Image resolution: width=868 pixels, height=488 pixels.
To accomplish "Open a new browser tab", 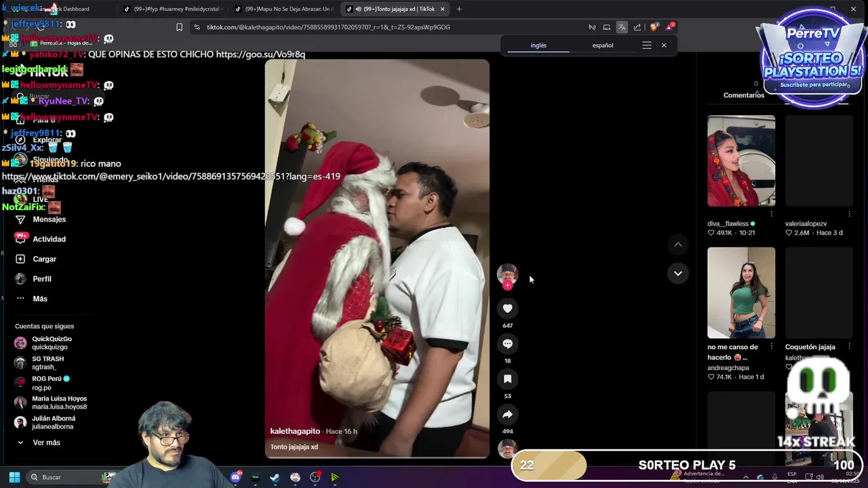I will (x=459, y=9).
